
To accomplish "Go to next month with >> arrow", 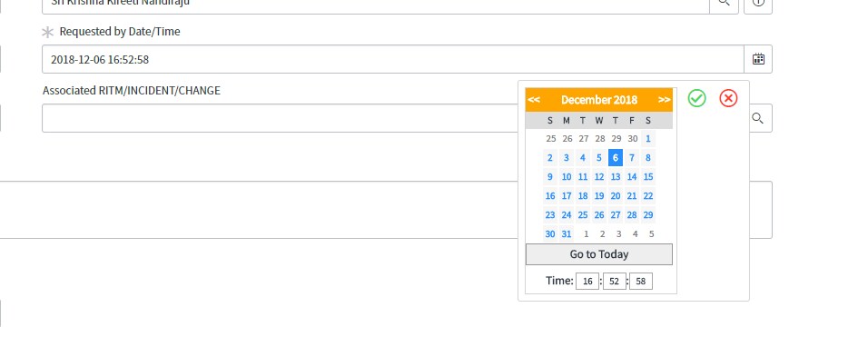I will (665, 100).
